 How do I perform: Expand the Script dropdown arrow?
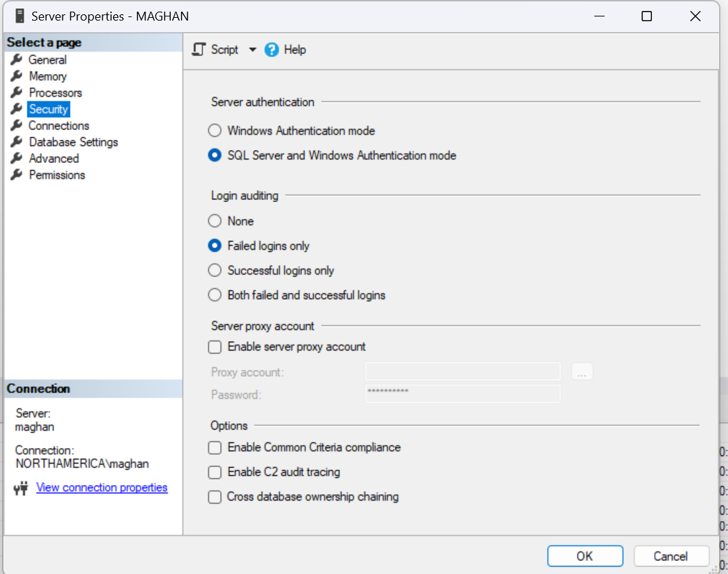click(x=252, y=49)
